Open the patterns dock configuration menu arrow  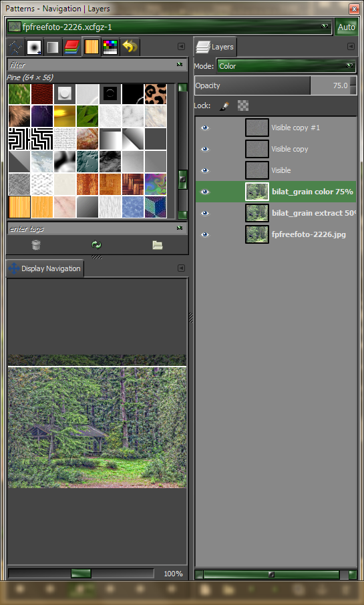(x=181, y=46)
